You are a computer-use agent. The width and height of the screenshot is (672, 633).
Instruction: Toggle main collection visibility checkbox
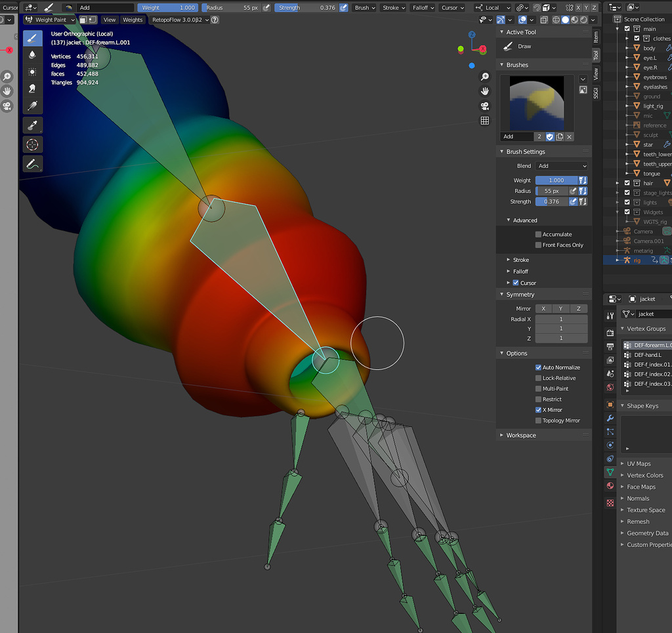click(627, 29)
